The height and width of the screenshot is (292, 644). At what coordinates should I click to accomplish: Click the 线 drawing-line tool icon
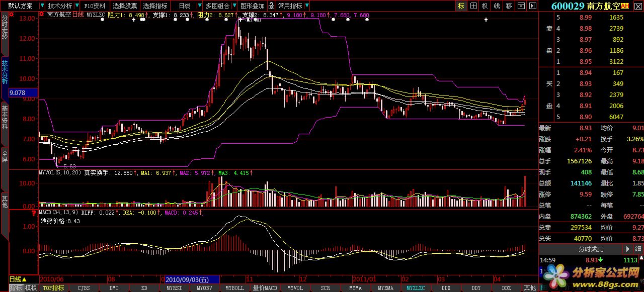[x=497, y=6]
